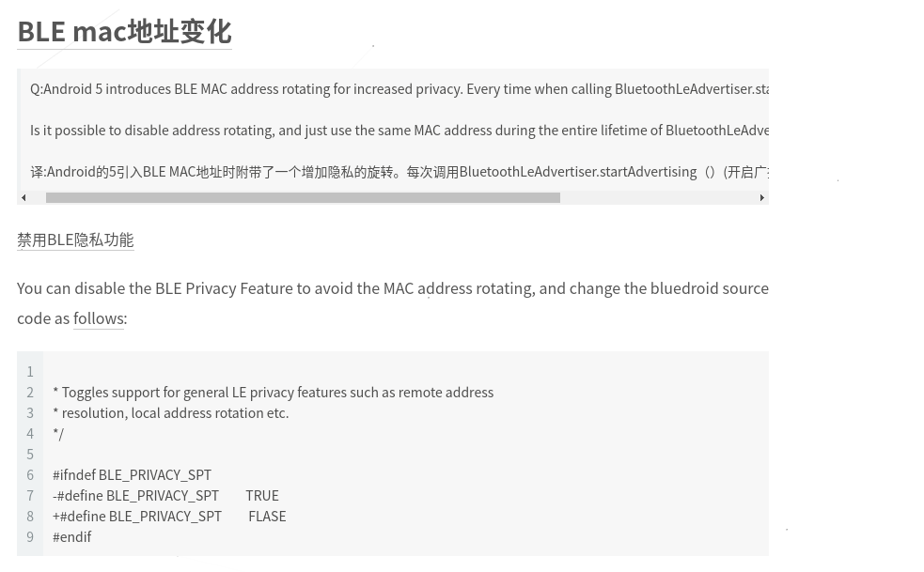The width and height of the screenshot is (924, 572).
Task: Click line number 6 in code gutter
Action: (30, 475)
